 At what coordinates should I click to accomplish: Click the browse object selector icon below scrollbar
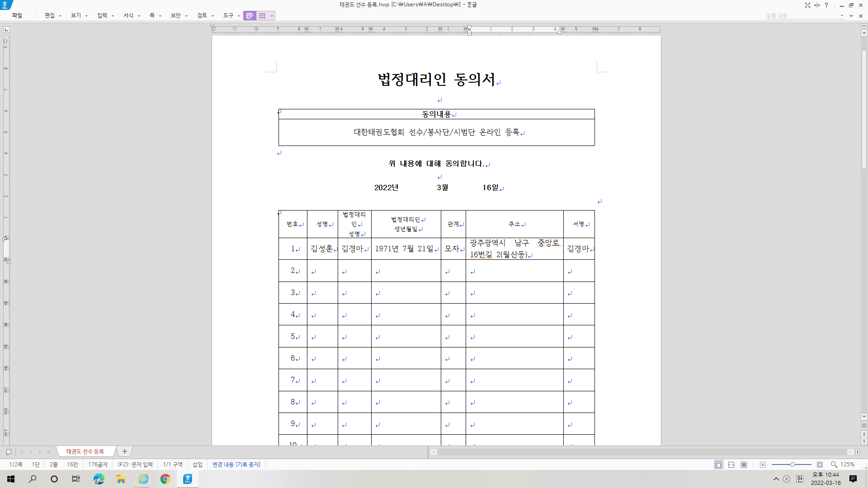pos(864,426)
